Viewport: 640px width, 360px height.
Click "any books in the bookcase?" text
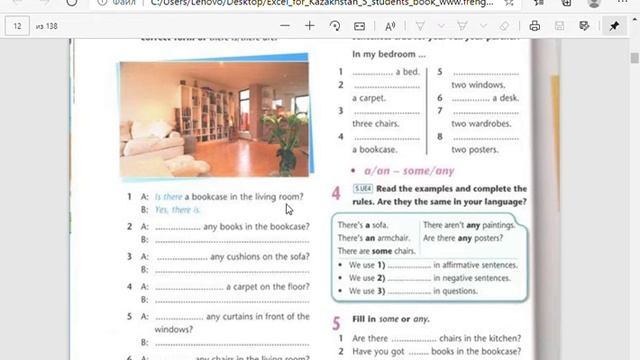[256, 227]
